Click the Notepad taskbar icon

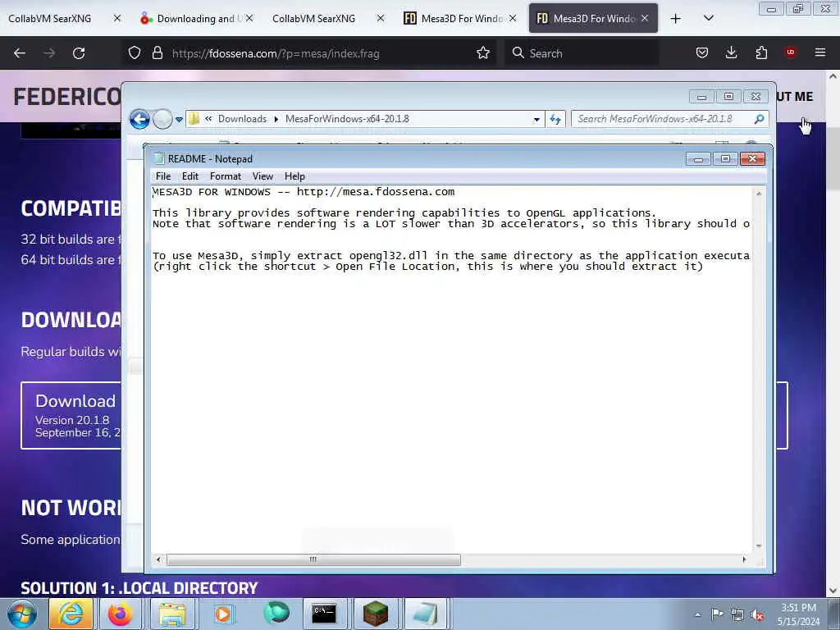pos(426,614)
